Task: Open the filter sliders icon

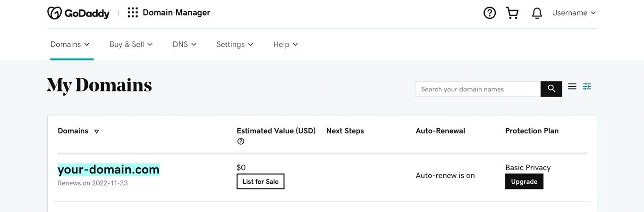Action: pos(587,86)
